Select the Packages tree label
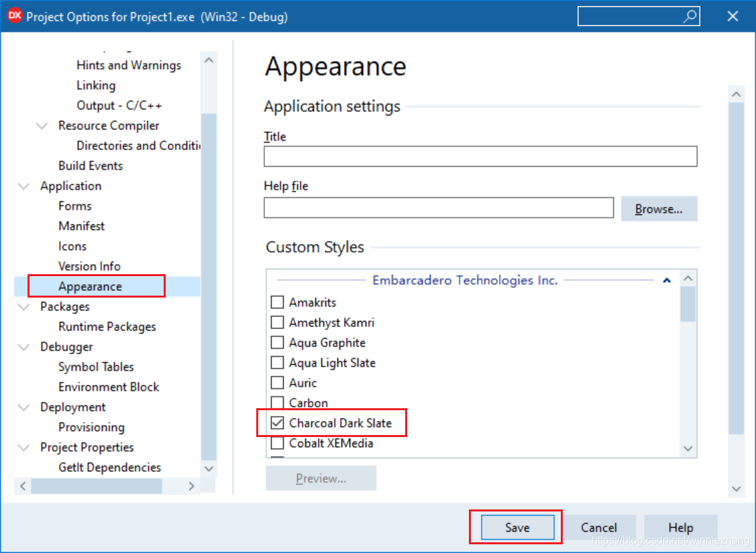This screenshot has height=553, width=756. [64, 306]
